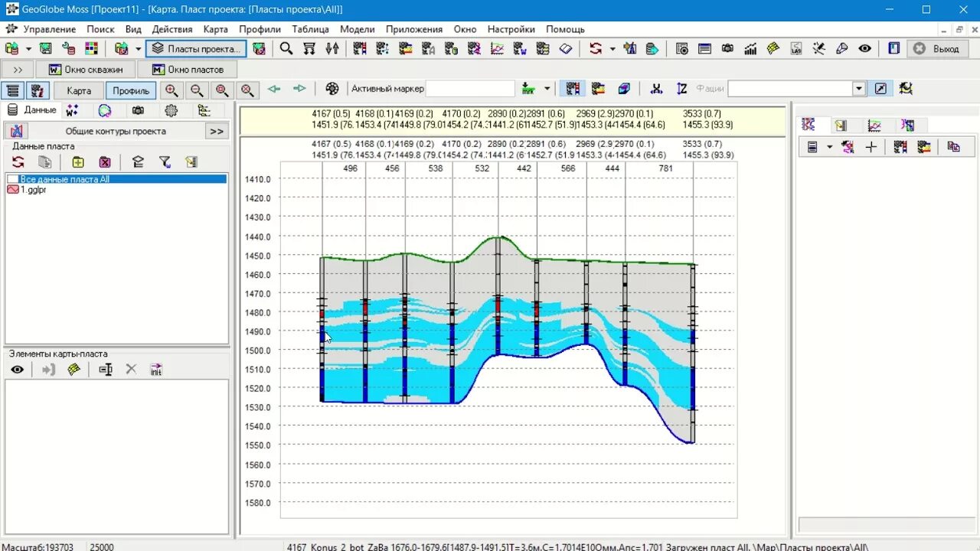Click the blue 3D cube view icon

click(x=624, y=89)
